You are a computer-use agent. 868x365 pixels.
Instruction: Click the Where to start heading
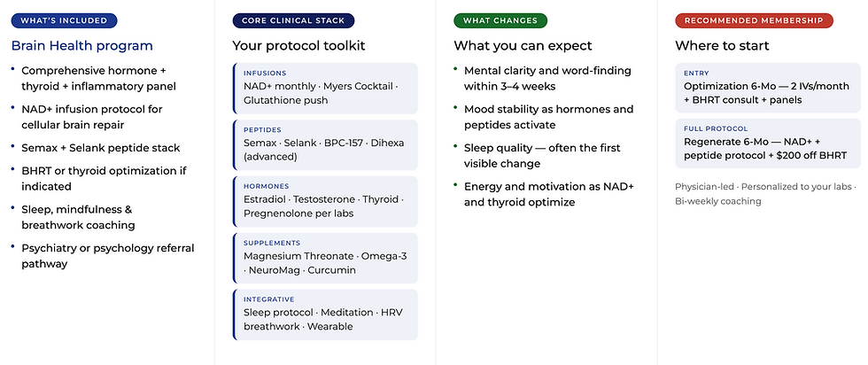click(722, 45)
